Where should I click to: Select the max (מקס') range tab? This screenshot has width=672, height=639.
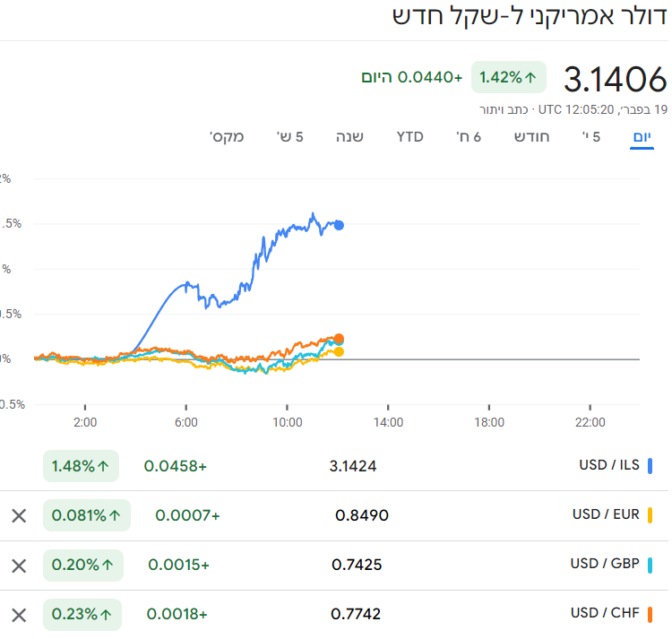(x=227, y=137)
